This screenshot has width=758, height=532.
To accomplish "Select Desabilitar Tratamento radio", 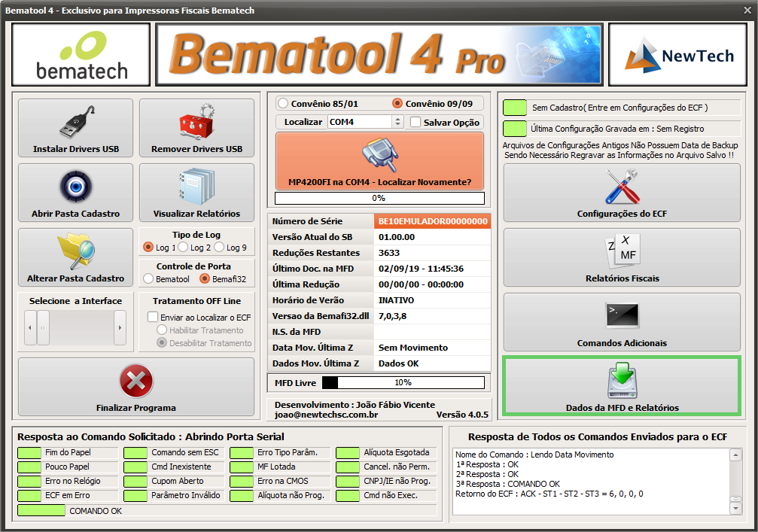I will tap(162, 342).
